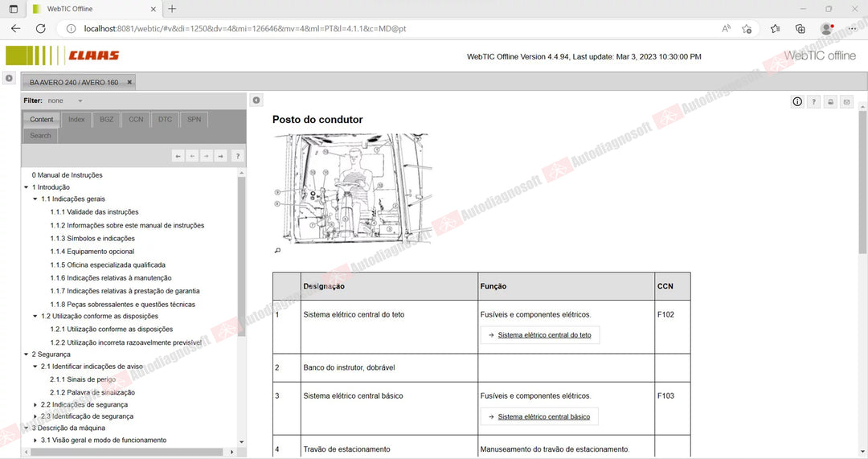Open 2.1.1 Sinais de perigo
The width and height of the screenshot is (868, 459).
83,380
